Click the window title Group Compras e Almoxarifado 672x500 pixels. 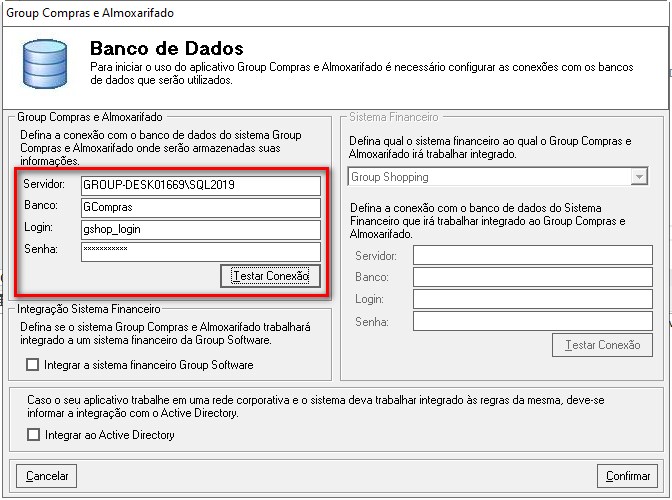coord(90,13)
